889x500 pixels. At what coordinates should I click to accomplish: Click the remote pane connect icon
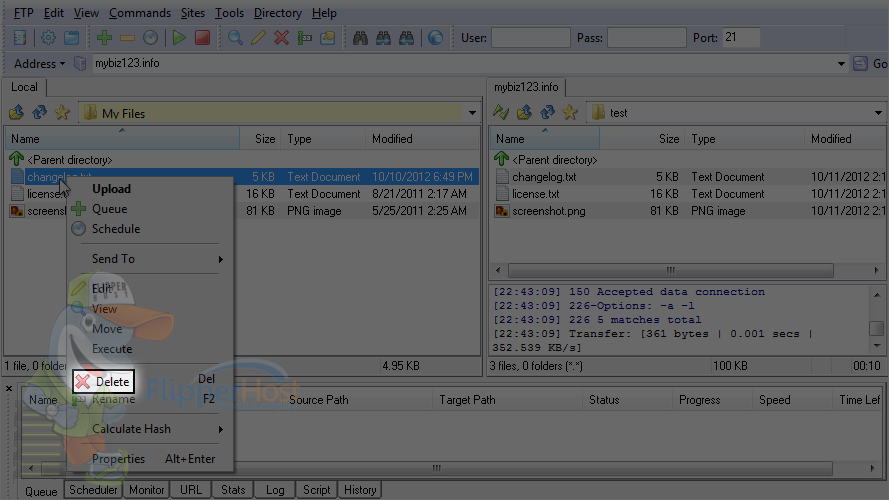tap(501, 112)
